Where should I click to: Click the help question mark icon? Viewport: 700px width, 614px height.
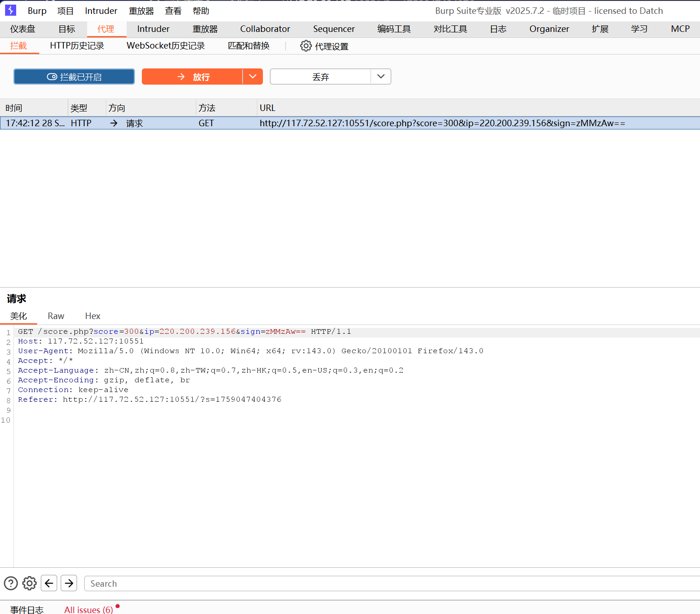click(11, 583)
